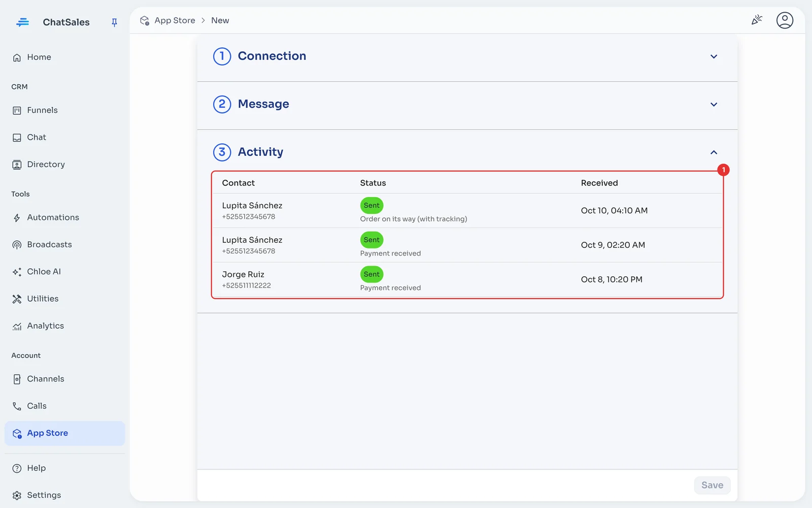Click Sent badge on Jorge Ruiz row
Viewport: 812px width, 508px height.
371,274
